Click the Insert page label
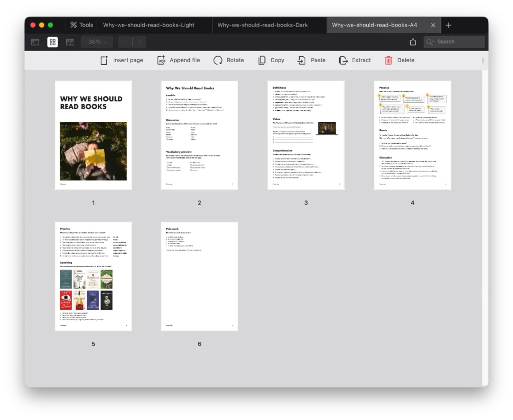The height and width of the screenshot is (420, 513). tap(128, 60)
